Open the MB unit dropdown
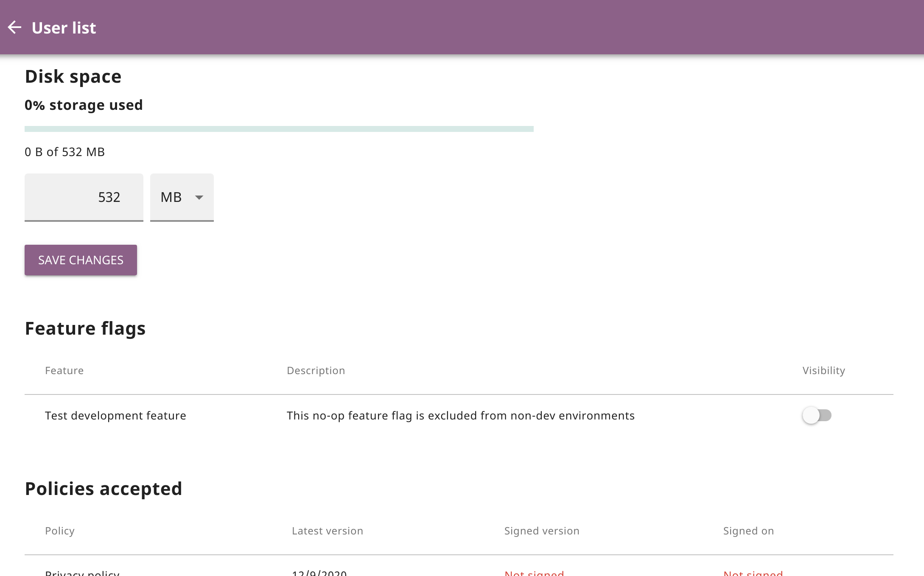924x576 pixels. coord(182,197)
